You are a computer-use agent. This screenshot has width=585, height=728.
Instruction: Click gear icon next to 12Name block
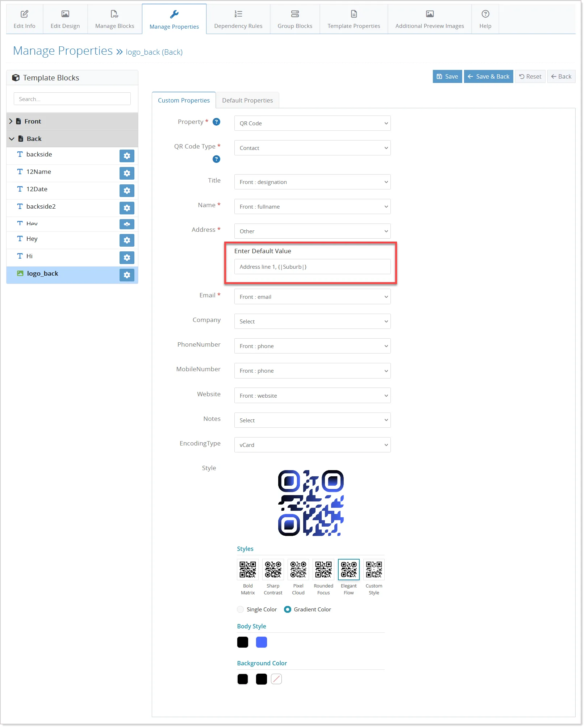pos(127,173)
